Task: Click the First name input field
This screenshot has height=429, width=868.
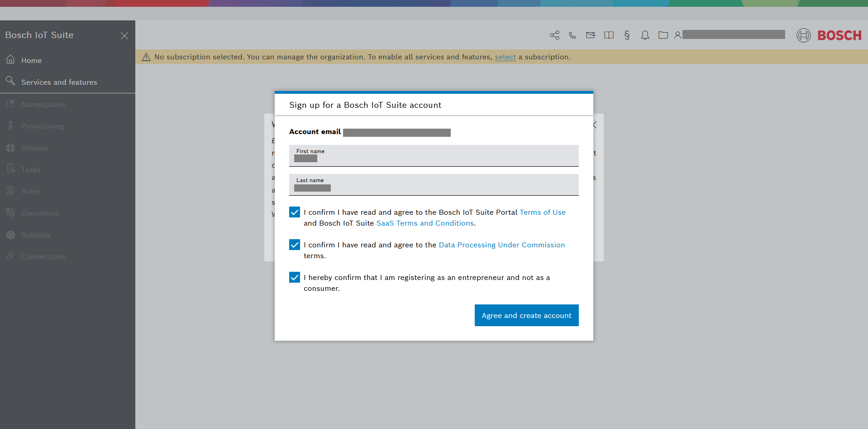Action: pos(434,156)
